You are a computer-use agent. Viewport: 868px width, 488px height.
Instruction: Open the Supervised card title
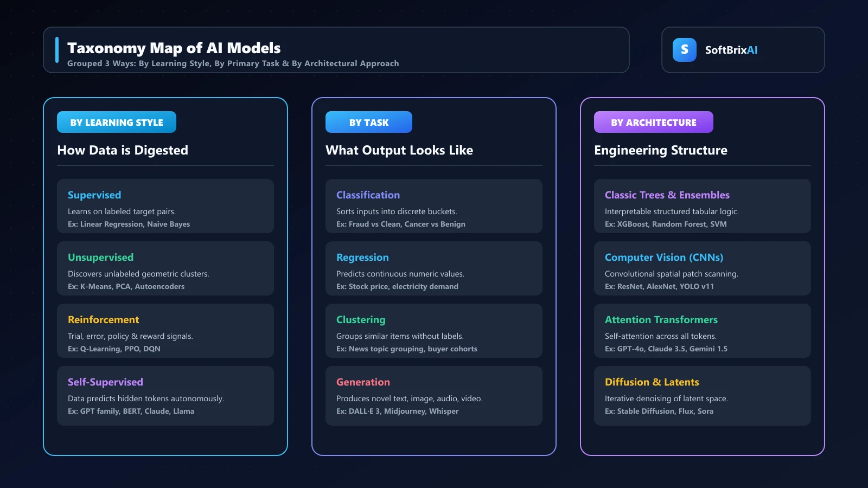[94, 195]
